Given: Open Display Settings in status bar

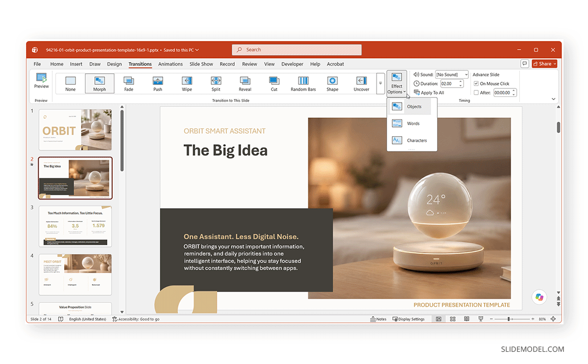Looking at the screenshot, I should (x=408, y=319).
